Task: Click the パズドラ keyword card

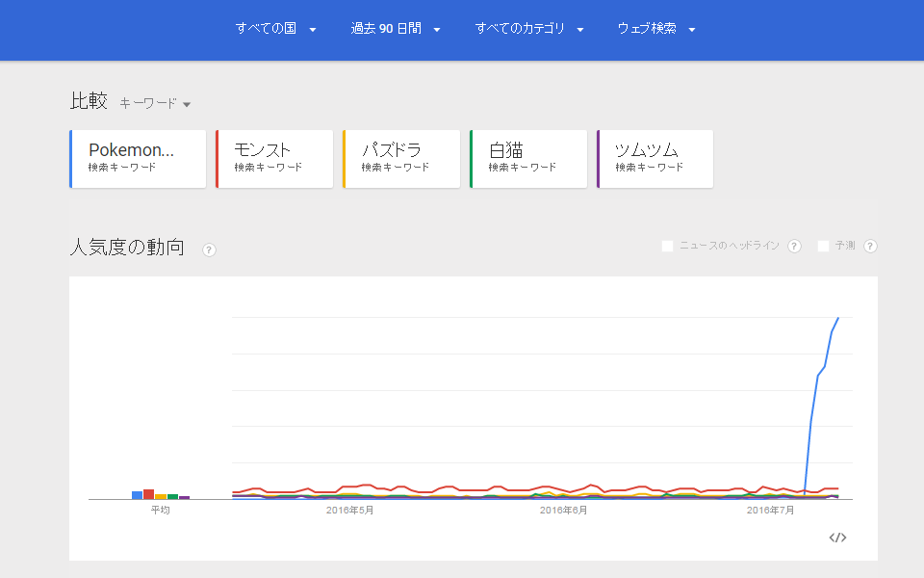Action: [402, 159]
